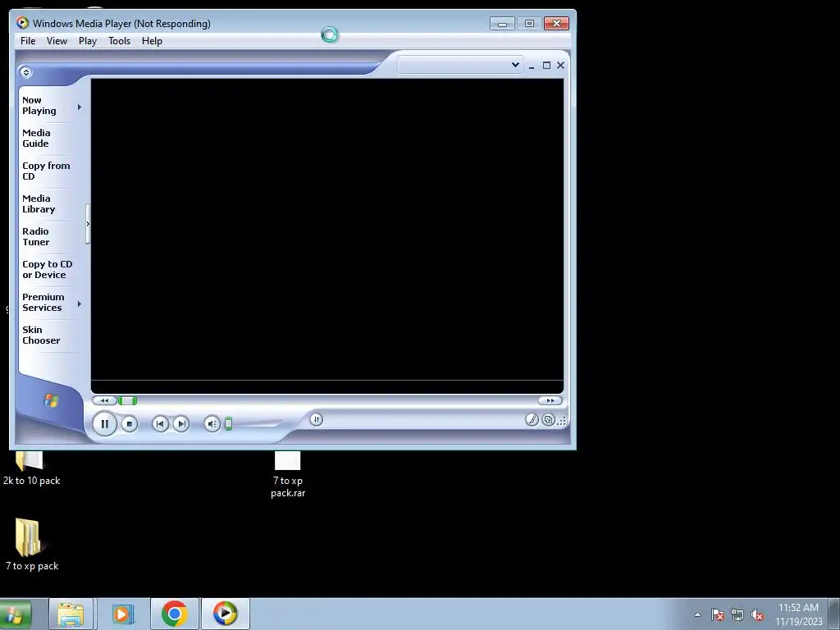This screenshot has height=630, width=840.
Task: Minimize the inner player frame
Action: pyautogui.click(x=532, y=66)
